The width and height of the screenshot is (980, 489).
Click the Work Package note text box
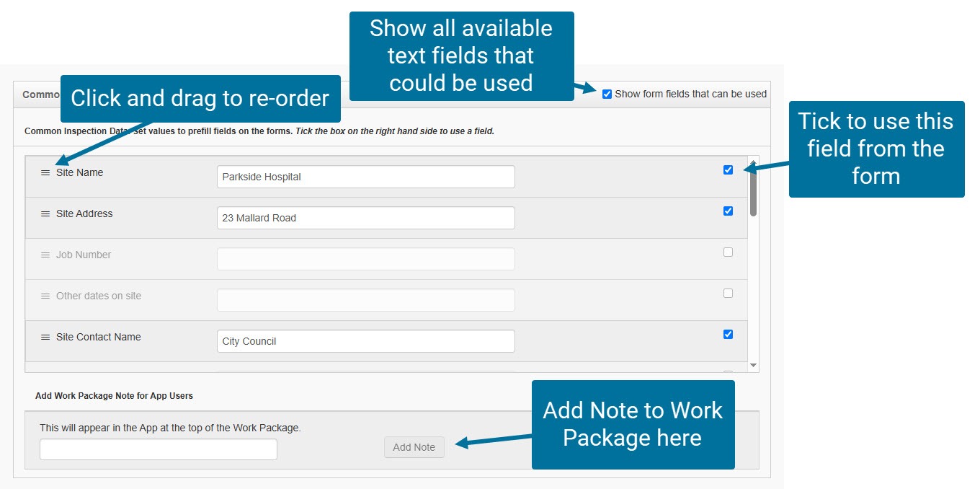click(x=159, y=449)
